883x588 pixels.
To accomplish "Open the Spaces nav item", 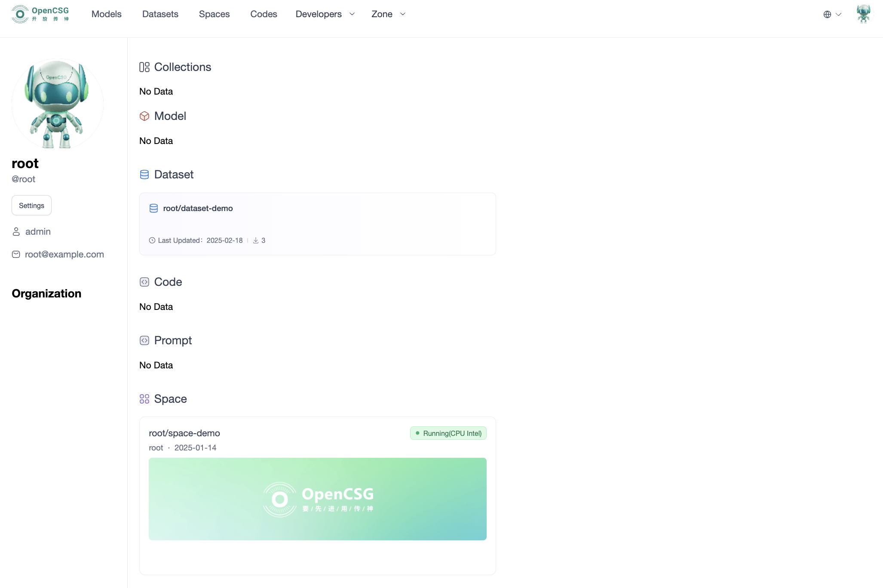I will coord(214,14).
